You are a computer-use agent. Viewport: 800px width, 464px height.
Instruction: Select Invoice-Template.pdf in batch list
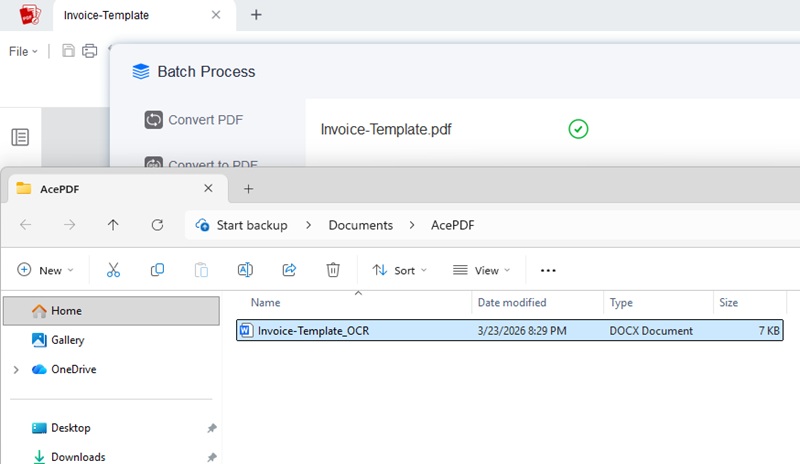(x=386, y=129)
